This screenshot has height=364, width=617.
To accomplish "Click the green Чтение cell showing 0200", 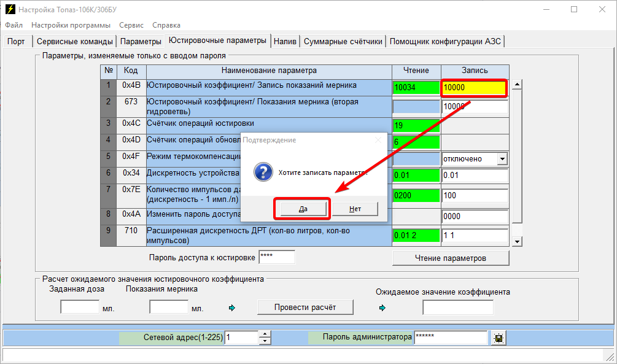I will tap(416, 196).
